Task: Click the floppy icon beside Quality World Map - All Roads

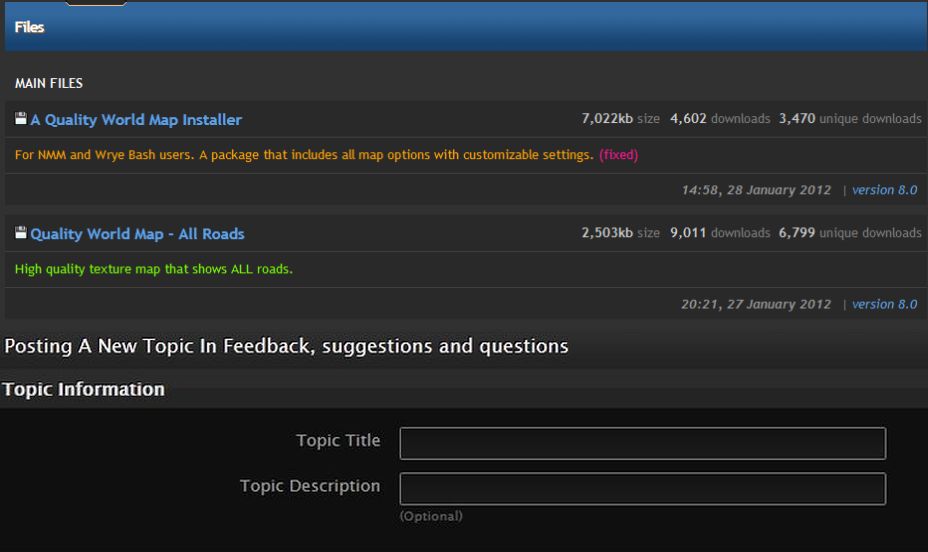Action: (x=21, y=233)
